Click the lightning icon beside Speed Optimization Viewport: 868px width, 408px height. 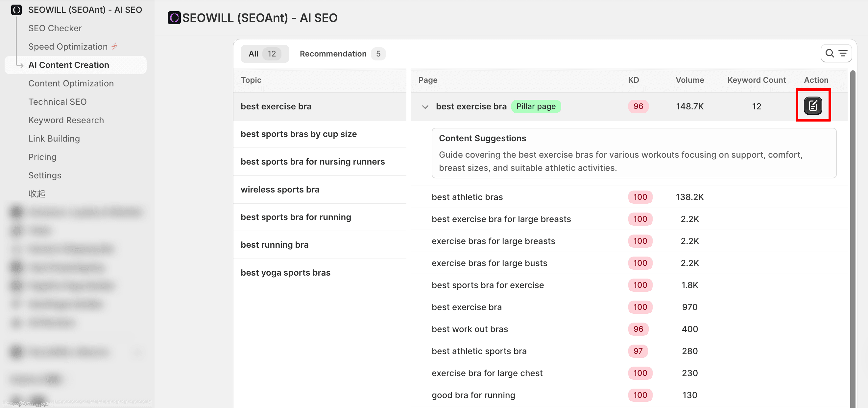click(114, 46)
